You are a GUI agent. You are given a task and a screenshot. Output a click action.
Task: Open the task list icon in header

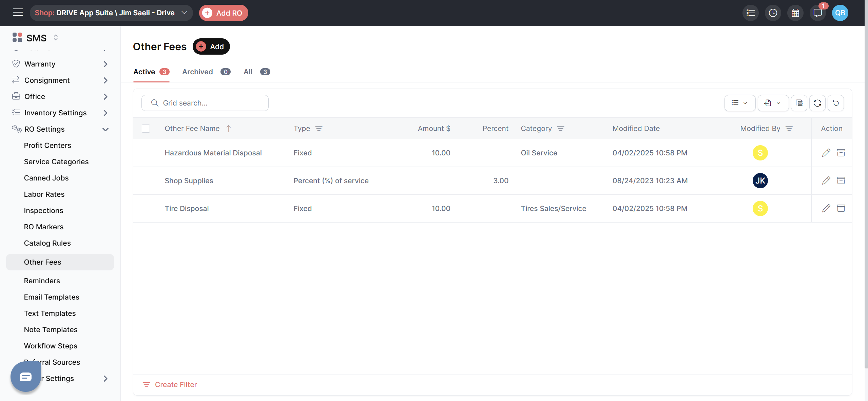(750, 13)
